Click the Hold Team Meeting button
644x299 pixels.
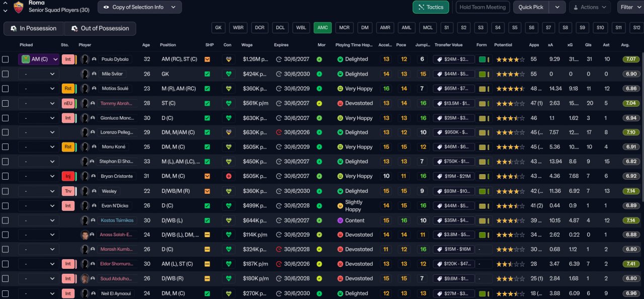click(482, 7)
